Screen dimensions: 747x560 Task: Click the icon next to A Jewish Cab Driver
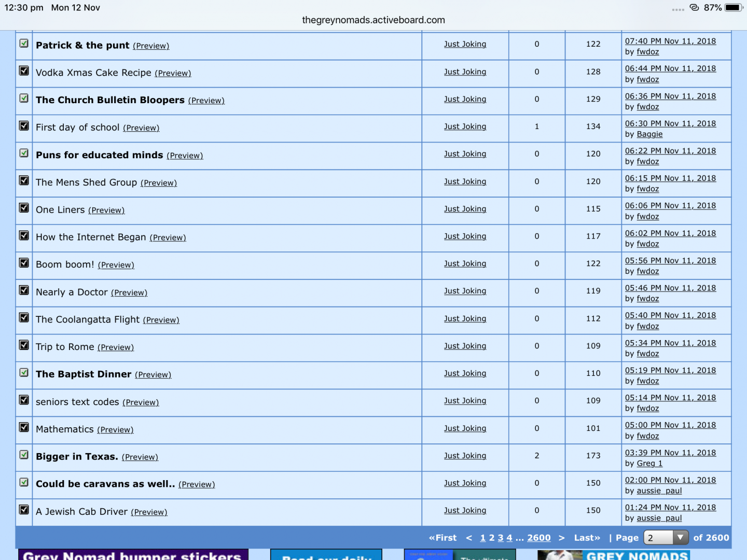pyautogui.click(x=24, y=510)
